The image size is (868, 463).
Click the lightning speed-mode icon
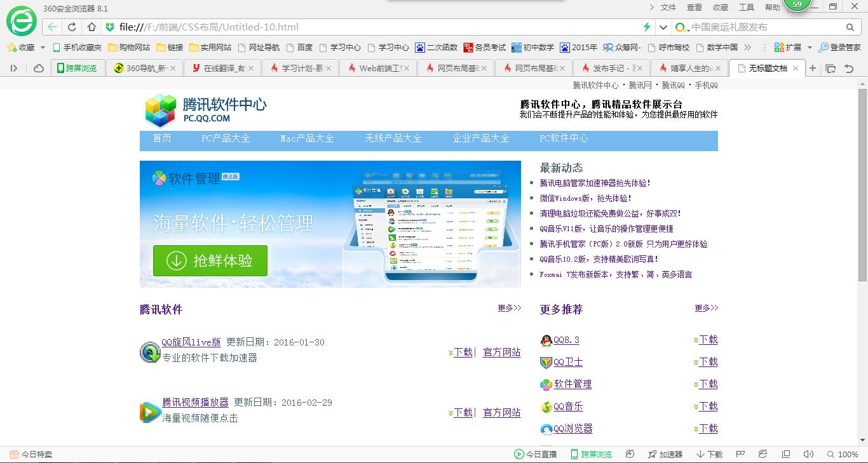(647, 27)
